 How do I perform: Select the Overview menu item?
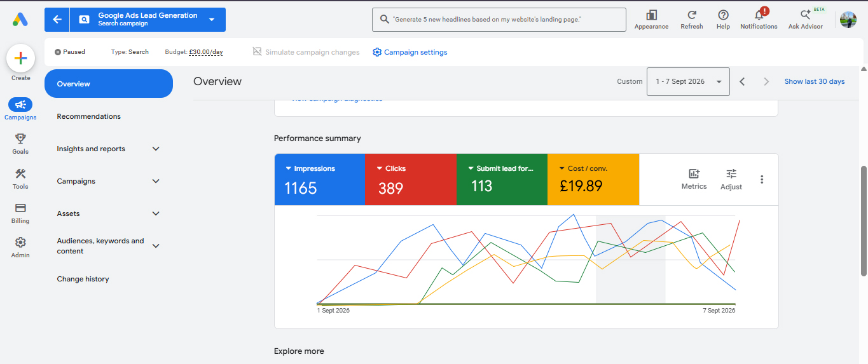tap(109, 84)
